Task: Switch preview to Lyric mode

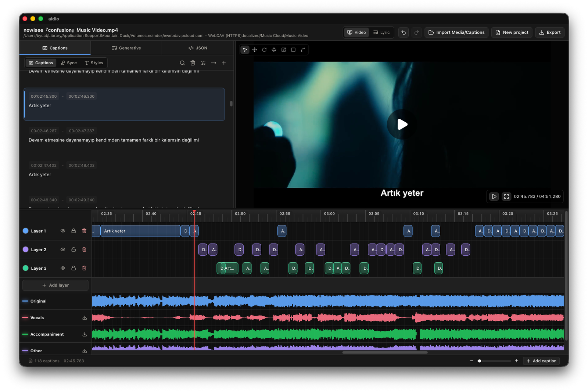Action: pyautogui.click(x=381, y=32)
